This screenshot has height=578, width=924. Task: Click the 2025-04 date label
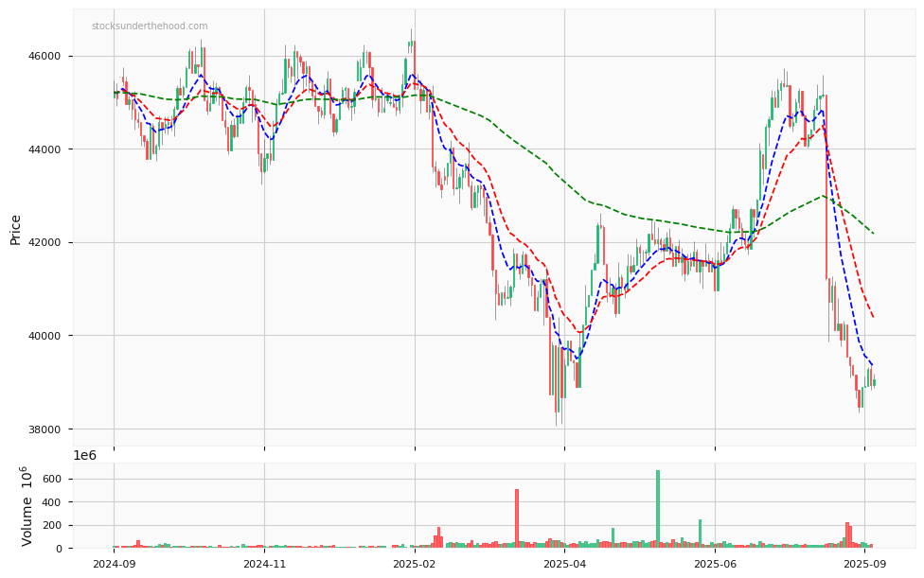tap(564, 564)
